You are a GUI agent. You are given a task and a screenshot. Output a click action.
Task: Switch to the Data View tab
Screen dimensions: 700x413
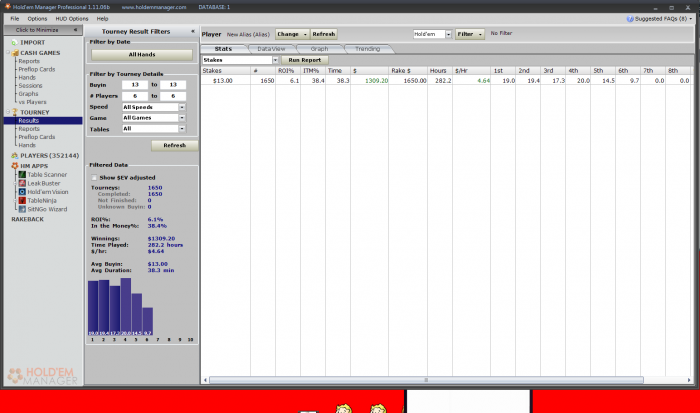[x=271, y=49]
